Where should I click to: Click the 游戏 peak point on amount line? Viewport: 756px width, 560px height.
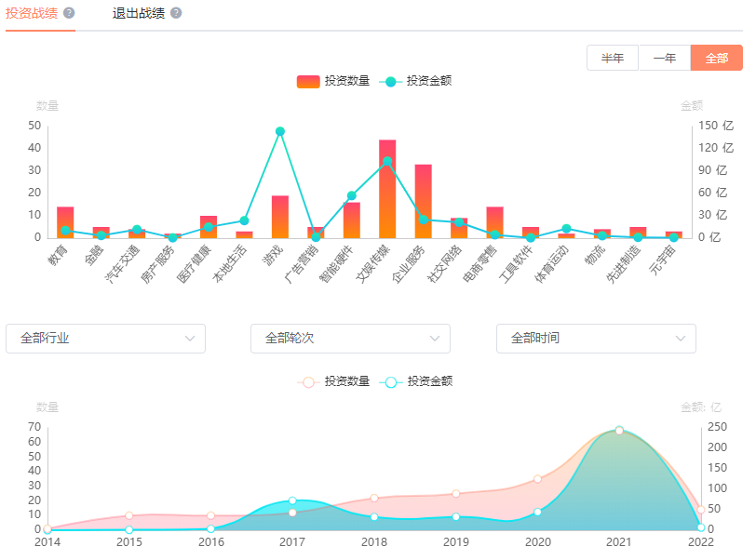click(x=280, y=131)
